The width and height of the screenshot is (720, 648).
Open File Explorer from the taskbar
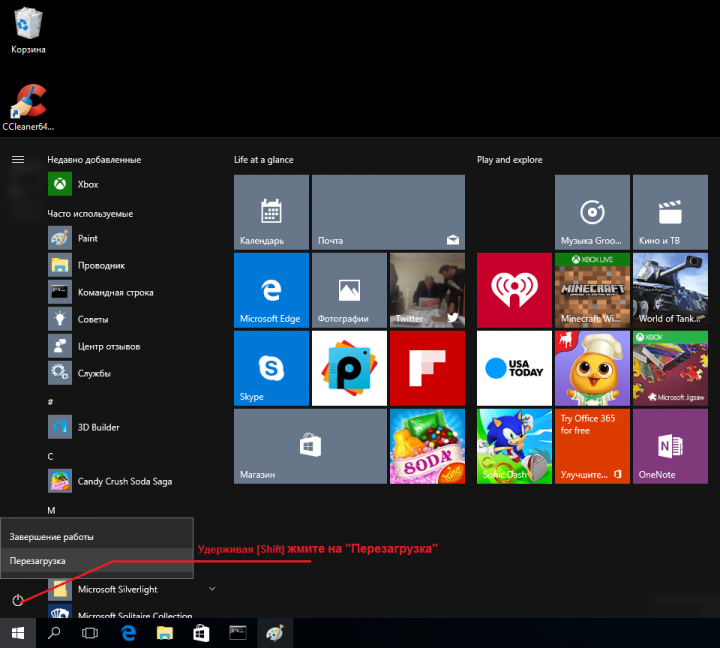click(x=164, y=633)
